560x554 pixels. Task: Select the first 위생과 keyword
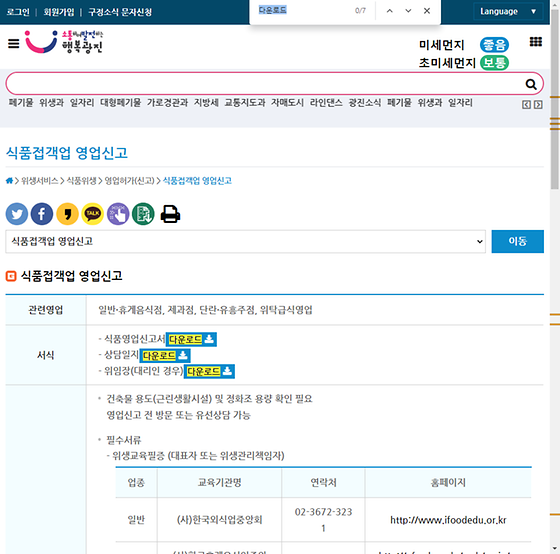(51, 103)
